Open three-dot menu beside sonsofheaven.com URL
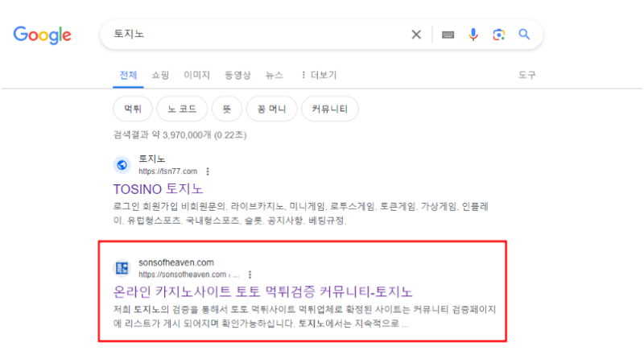The image size is (644, 363). pos(250,274)
